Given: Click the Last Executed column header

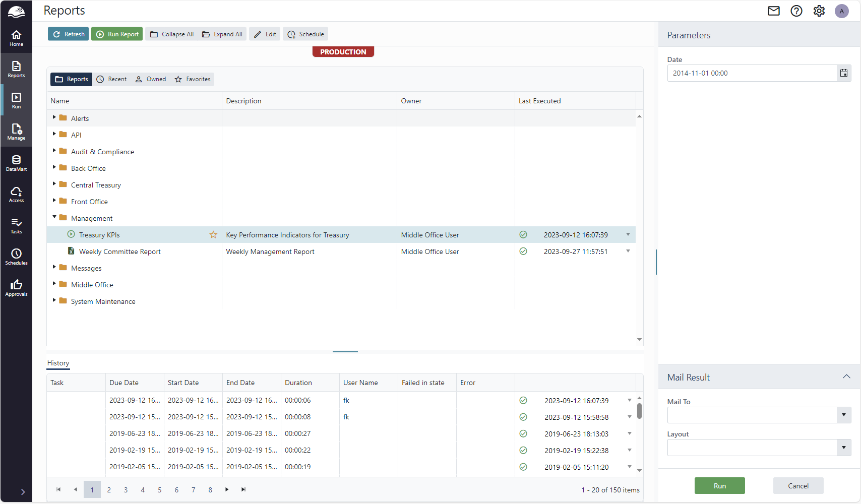Looking at the screenshot, I should pyautogui.click(x=575, y=101).
